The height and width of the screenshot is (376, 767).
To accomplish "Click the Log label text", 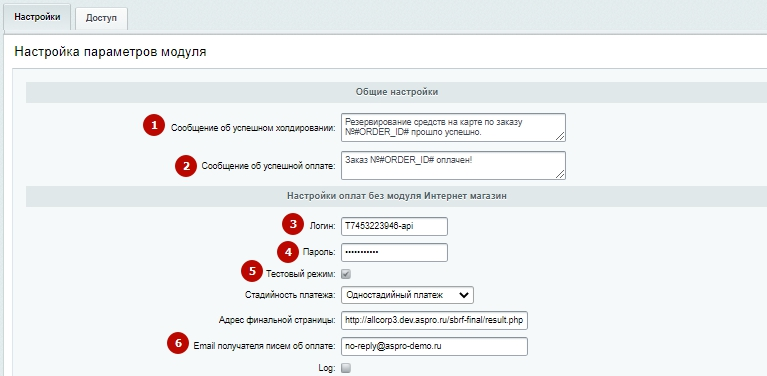I will (327, 368).
